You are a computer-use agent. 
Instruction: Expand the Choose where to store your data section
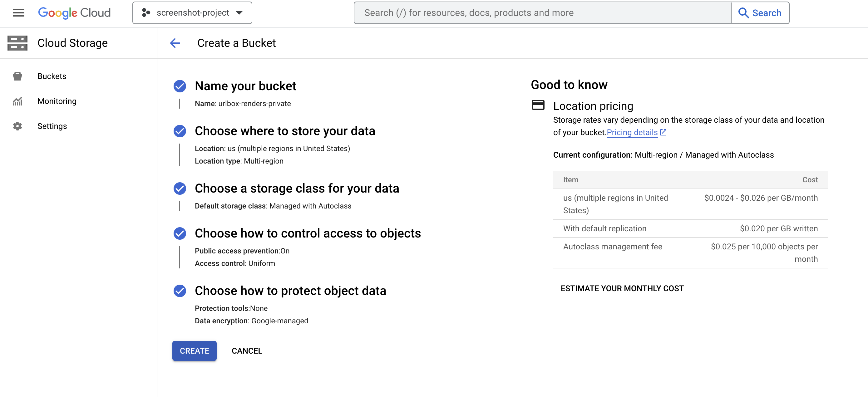[285, 131]
